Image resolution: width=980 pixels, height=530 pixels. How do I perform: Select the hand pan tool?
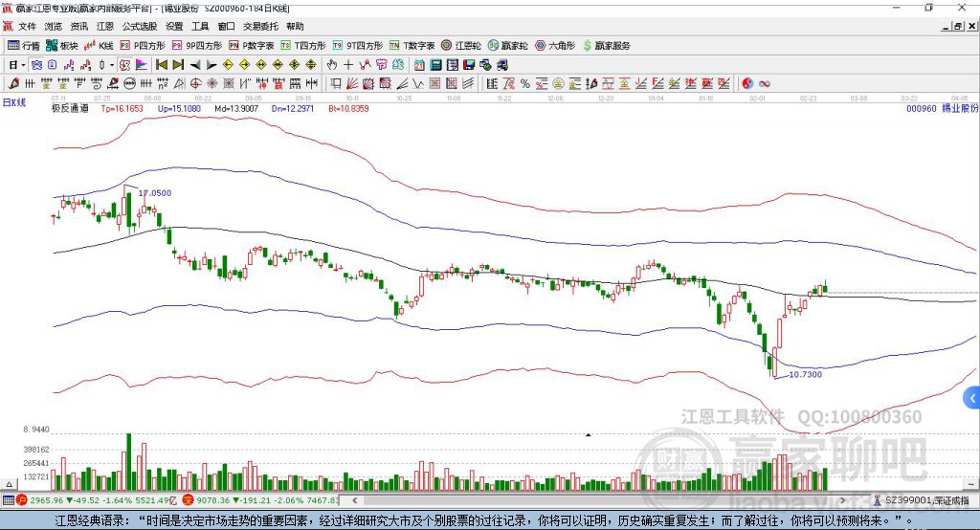[x=331, y=65]
